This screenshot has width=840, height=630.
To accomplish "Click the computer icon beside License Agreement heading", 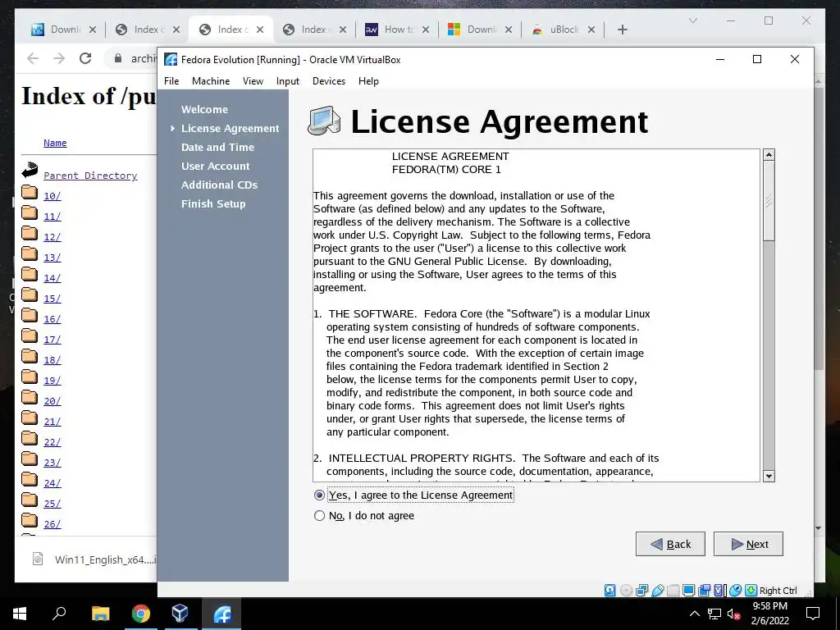I will [x=324, y=121].
